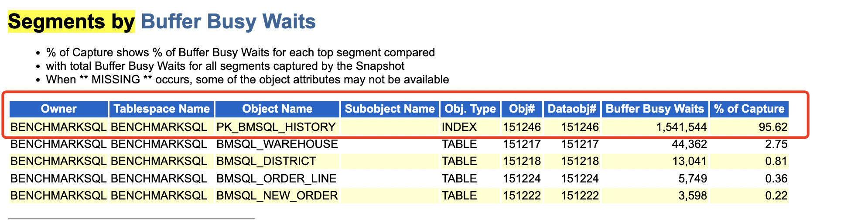The image size is (868, 220).
Task: Click the Obj# column header
Action: pyautogui.click(x=522, y=109)
